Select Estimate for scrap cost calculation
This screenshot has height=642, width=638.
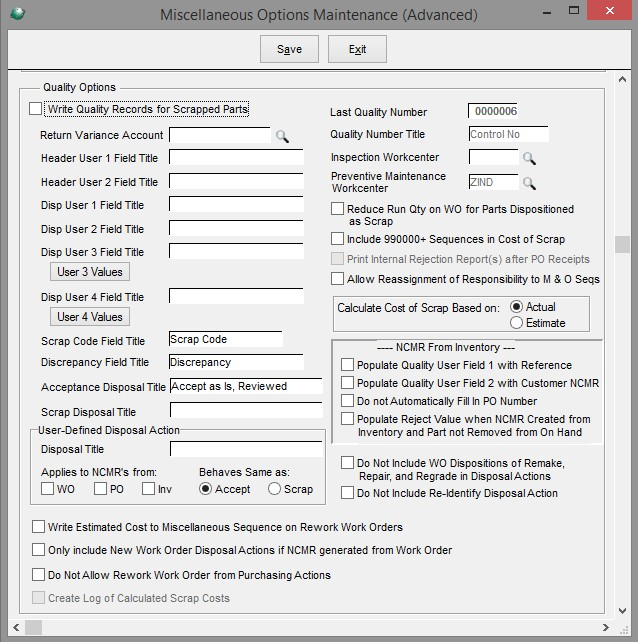(x=516, y=323)
